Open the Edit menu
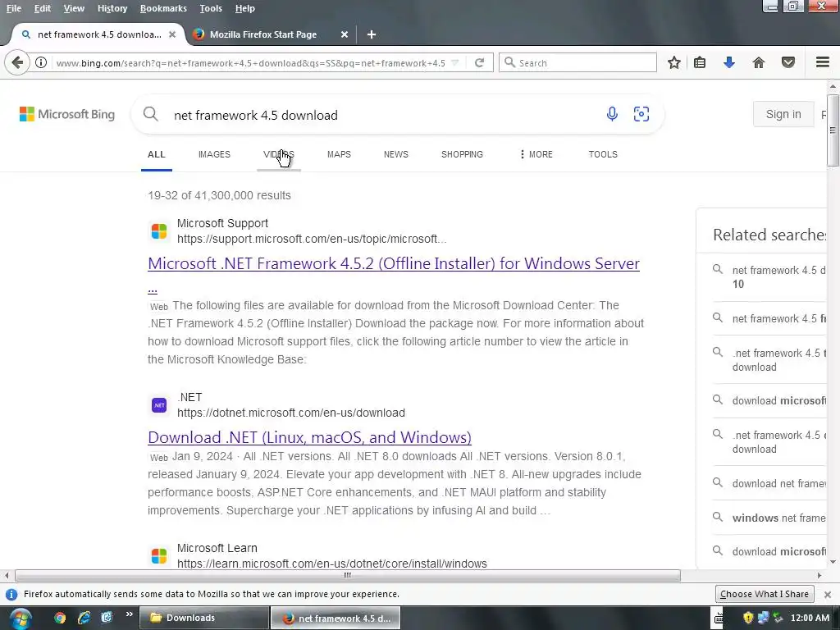This screenshot has width=840, height=630. 43,8
